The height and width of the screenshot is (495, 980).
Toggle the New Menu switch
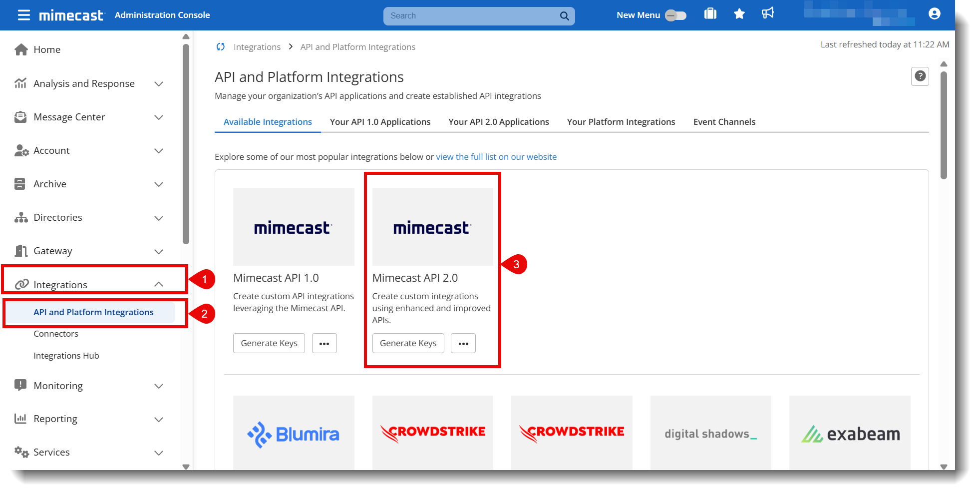[675, 15]
